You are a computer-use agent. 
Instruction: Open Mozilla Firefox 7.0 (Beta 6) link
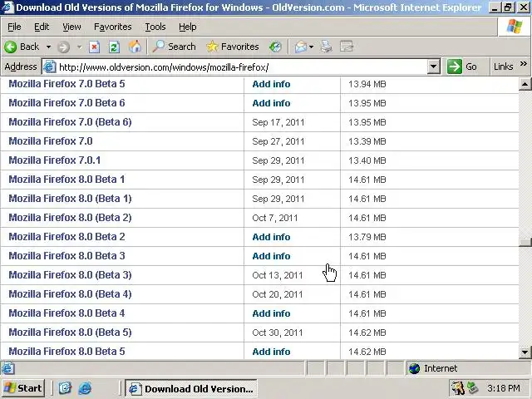[70, 122]
